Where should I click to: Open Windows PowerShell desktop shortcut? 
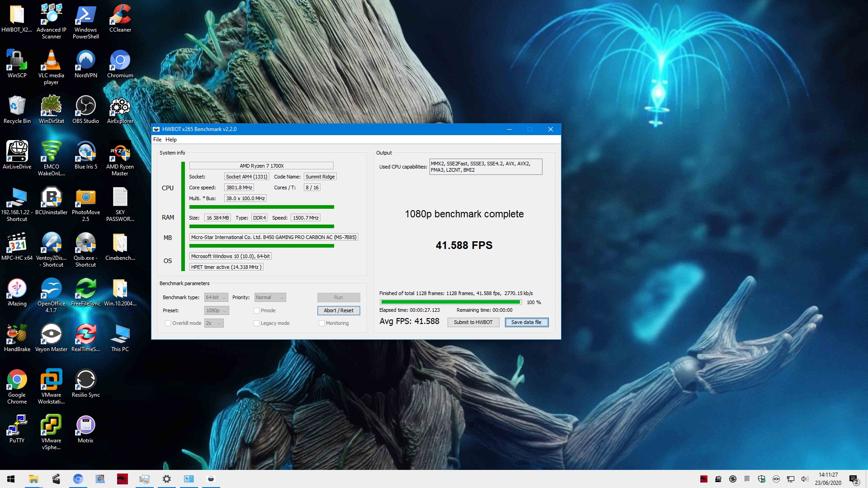(x=85, y=21)
